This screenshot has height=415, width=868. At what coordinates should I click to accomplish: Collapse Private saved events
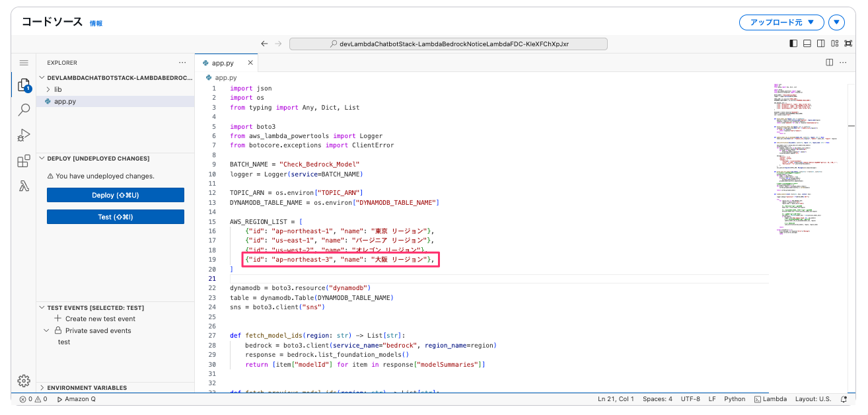[x=116, y=330]
